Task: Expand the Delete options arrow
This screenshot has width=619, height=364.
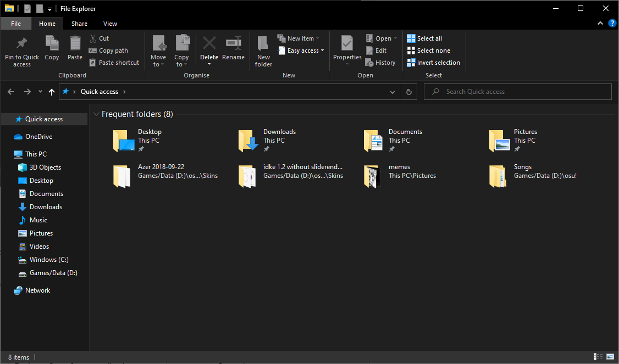Action: (209, 64)
